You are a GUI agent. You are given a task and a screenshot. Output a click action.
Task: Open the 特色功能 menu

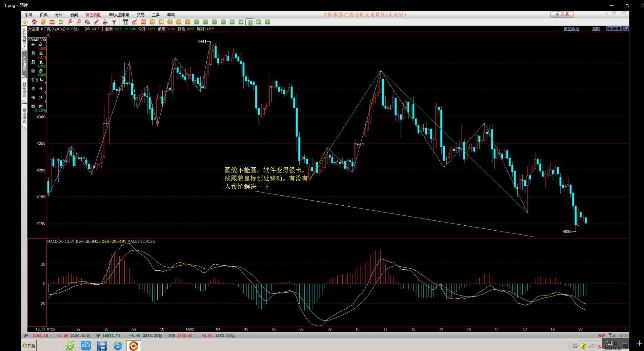tap(93, 15)
